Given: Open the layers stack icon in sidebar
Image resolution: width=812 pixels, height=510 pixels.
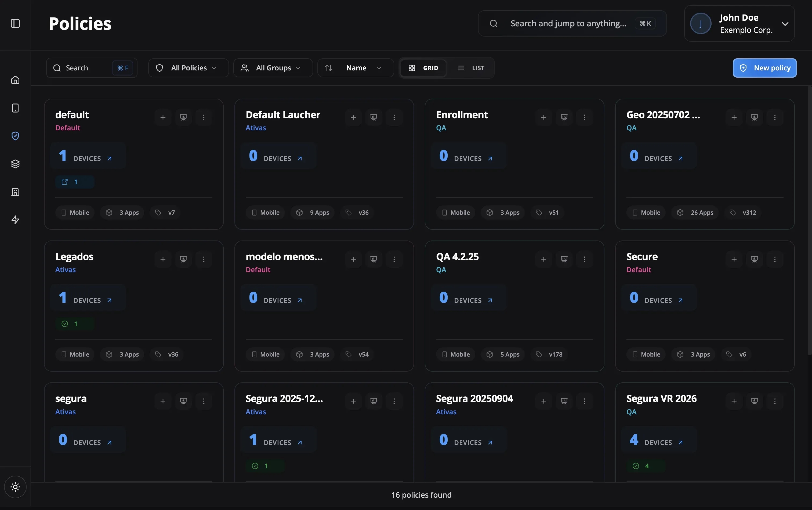Looking at the screenshot, I should [x=15, y=164].
